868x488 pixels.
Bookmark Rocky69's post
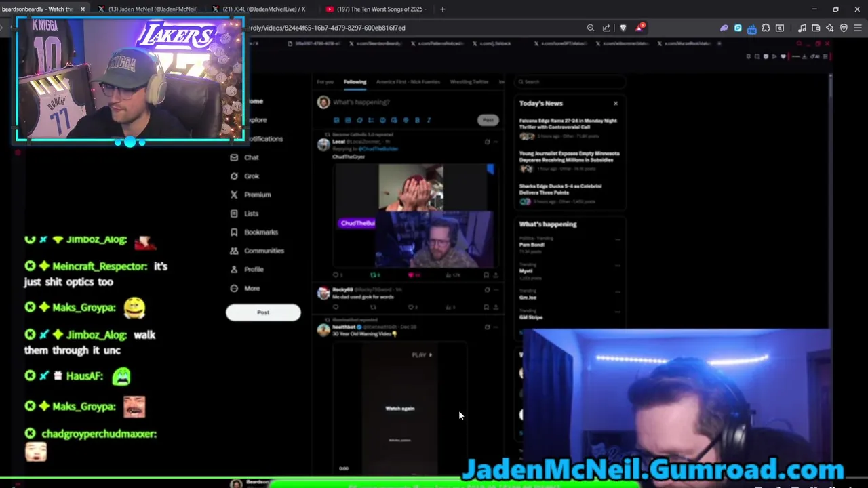tap(486, 307)
